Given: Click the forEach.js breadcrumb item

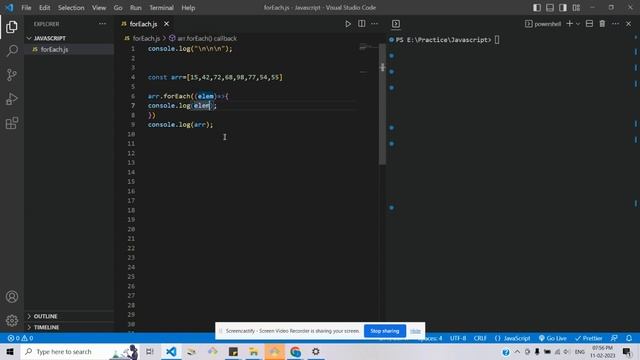Looking at the screenshot, I should [x=146, y=38].
